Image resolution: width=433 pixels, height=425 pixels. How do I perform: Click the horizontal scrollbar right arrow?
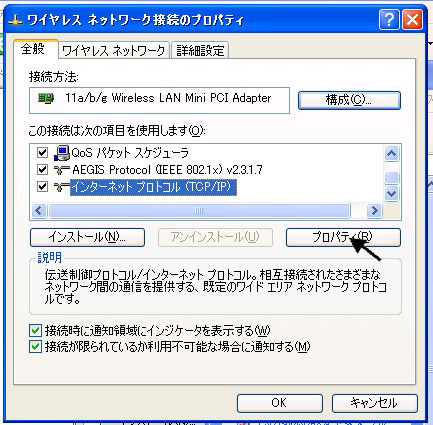[374, 211]
